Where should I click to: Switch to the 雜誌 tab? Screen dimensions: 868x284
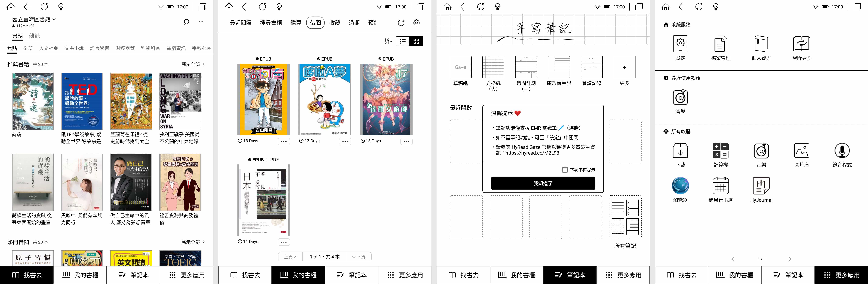coord(34,36)
